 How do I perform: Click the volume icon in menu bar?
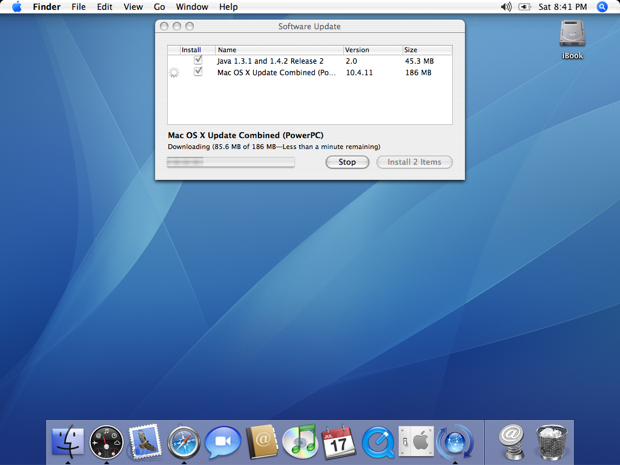506,7
